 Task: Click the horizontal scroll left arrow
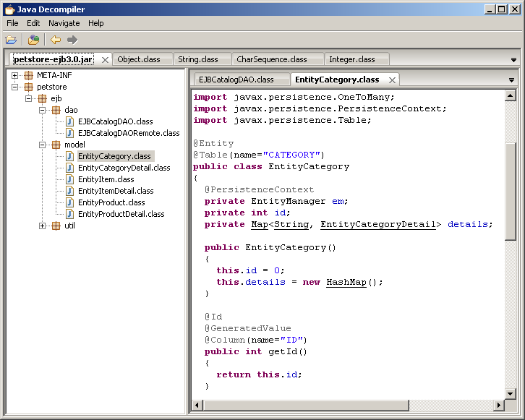(197, 406)
